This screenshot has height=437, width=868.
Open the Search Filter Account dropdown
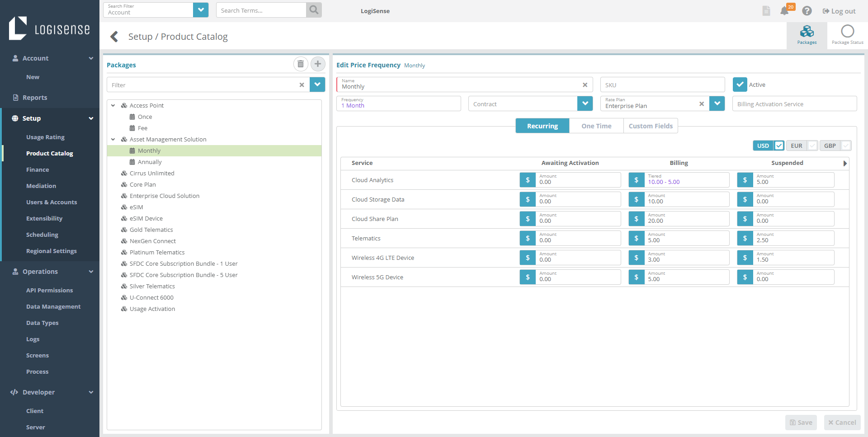tap(201, 10)
